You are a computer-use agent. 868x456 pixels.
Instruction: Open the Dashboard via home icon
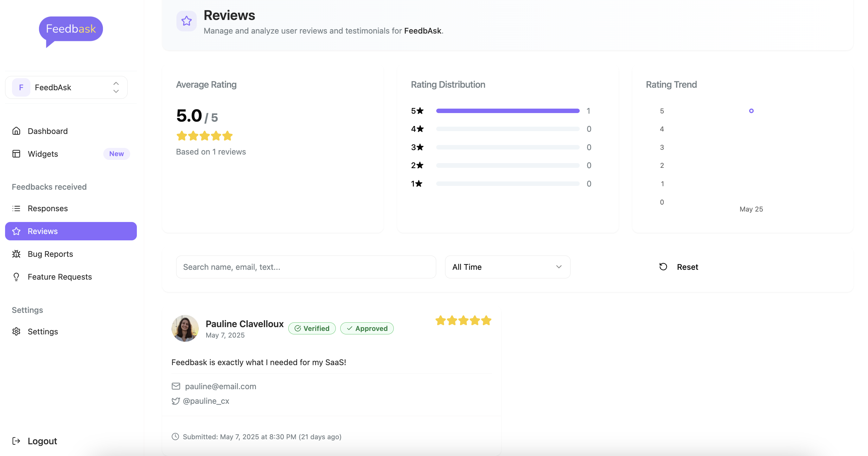click(x=16, y=131)
